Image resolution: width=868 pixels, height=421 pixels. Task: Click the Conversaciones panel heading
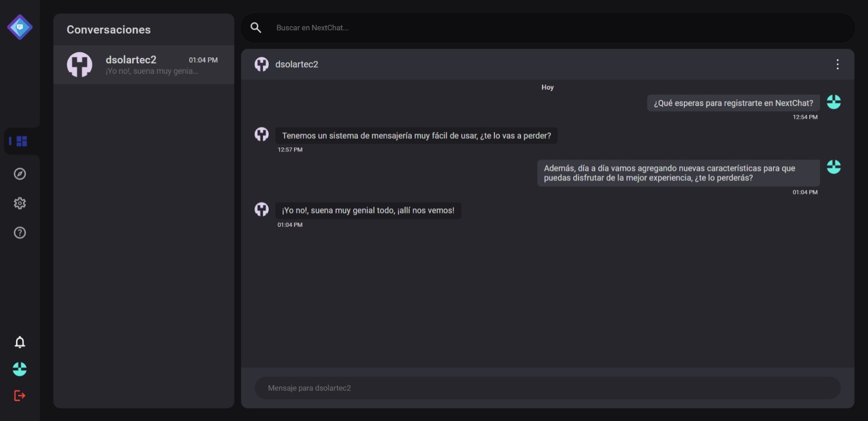tap(109, 30)
